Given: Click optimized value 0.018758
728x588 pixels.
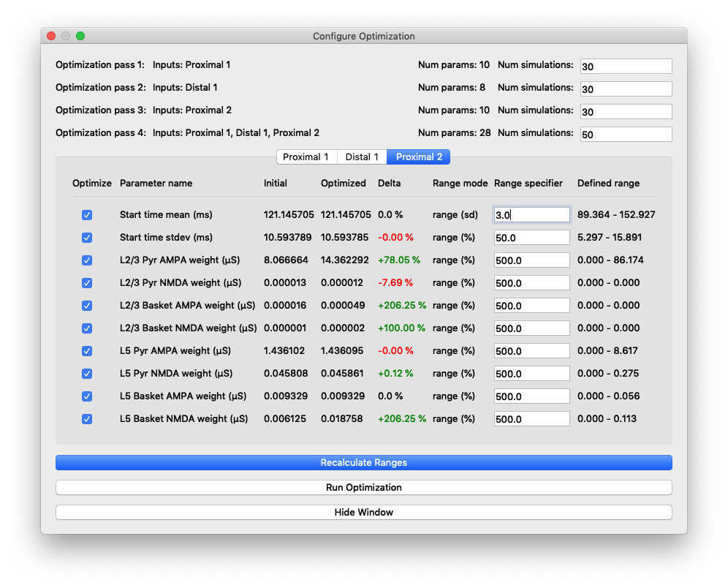Looking at the screenshot, I should (x=342, y=418).
